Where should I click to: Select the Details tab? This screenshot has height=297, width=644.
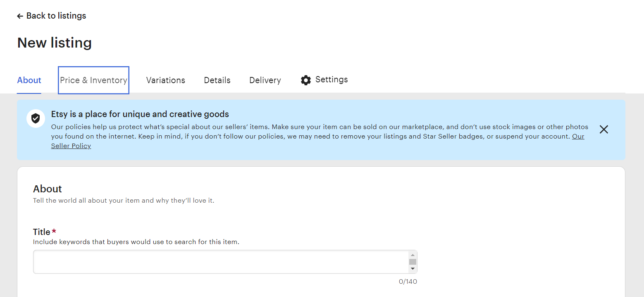pyautogui.click(x=217, y=80)
